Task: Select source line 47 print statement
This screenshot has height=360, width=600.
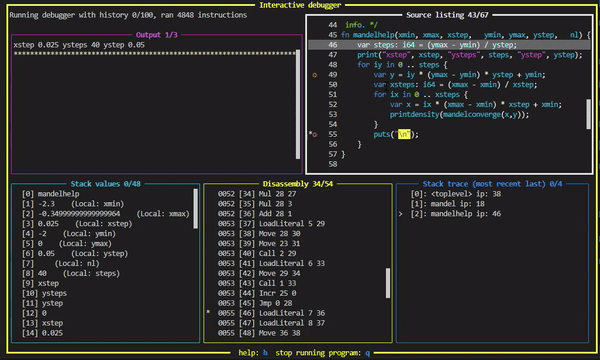Action: click(x=455, y=55)
